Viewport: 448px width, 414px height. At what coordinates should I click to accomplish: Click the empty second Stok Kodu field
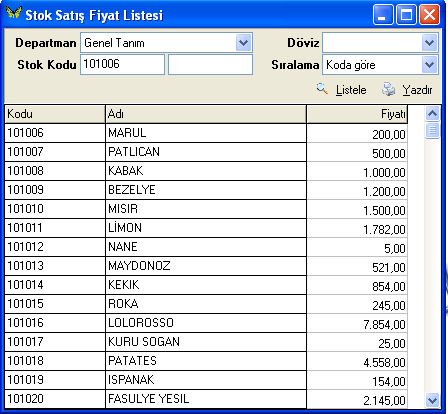point(210,64)
